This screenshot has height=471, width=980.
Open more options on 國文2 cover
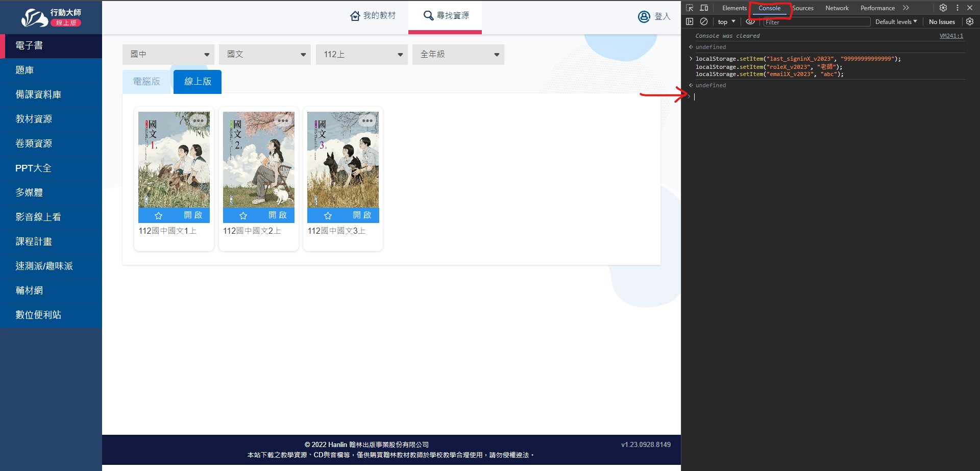point(283,121)
